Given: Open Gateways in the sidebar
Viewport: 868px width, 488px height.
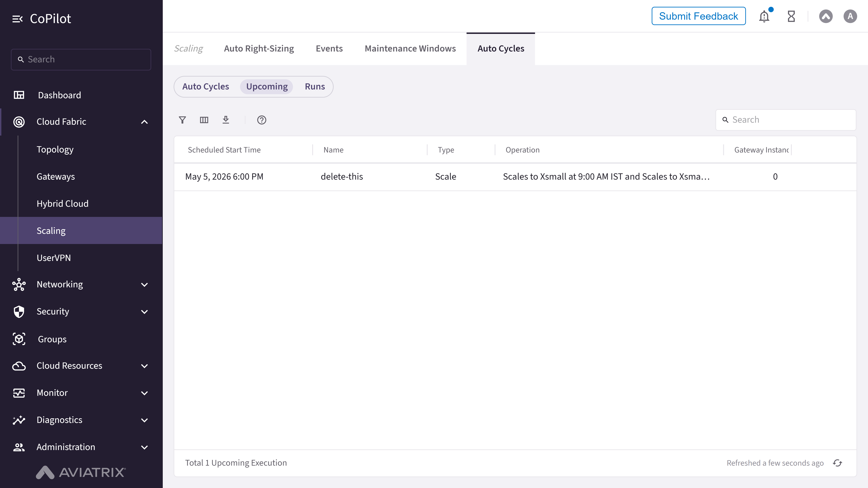Looking at the screenshot, I should (56, 176).
